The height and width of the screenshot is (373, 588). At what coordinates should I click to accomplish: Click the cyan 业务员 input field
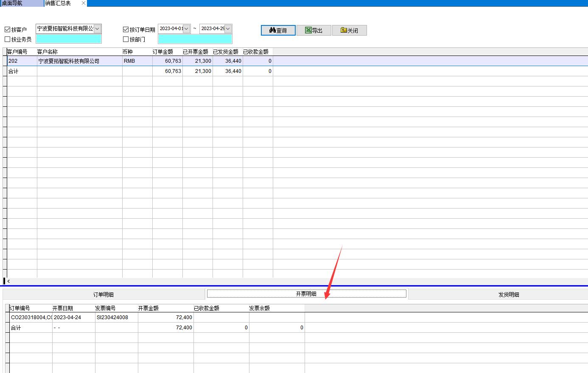[x=69, y=39]
